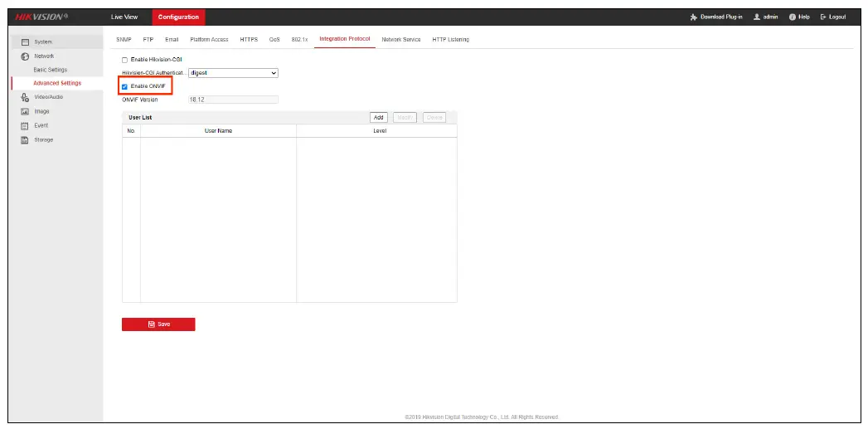Viewport: 868px width, 429px height.
Task: Click the Modify user button
Action: [405, 118]
